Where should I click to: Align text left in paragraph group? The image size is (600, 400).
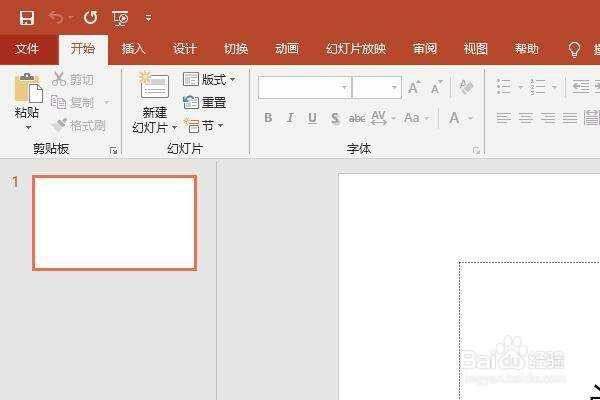[504, 118]
